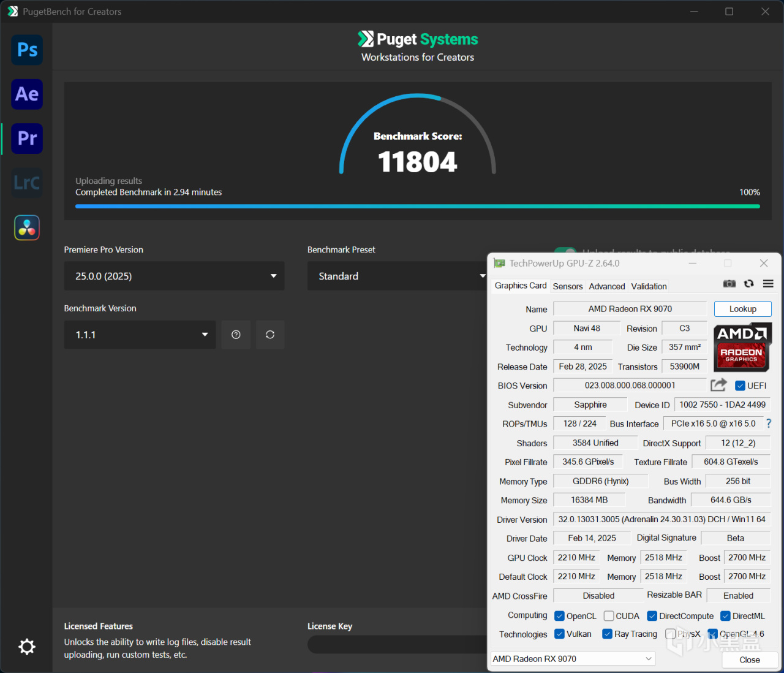The image size is (784, 673).
Task: Open settings via the gear icon
Action: [27, 647]
